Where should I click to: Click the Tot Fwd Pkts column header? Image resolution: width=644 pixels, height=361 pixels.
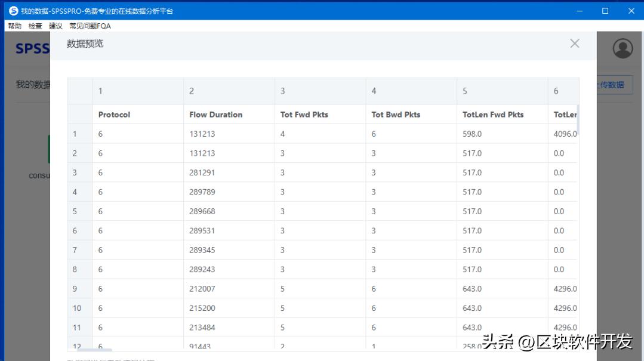click(x=304, y=115)
